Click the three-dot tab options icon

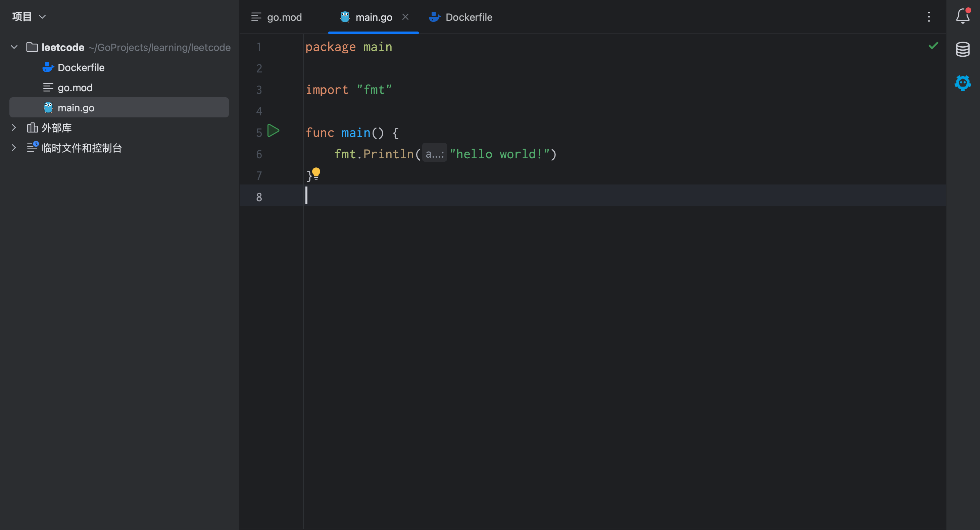point(928,17)
